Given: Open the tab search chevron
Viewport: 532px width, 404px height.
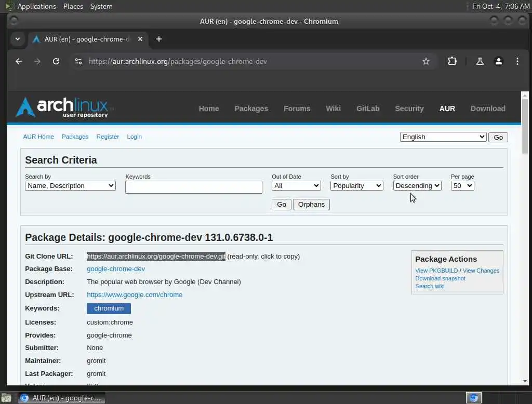Looking at the screenshot, I should (x=18, y=39).
